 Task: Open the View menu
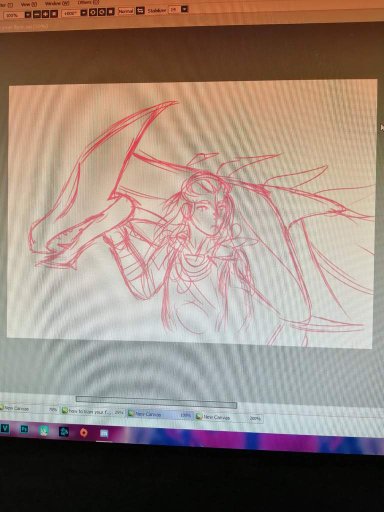[x=29, y=4]
